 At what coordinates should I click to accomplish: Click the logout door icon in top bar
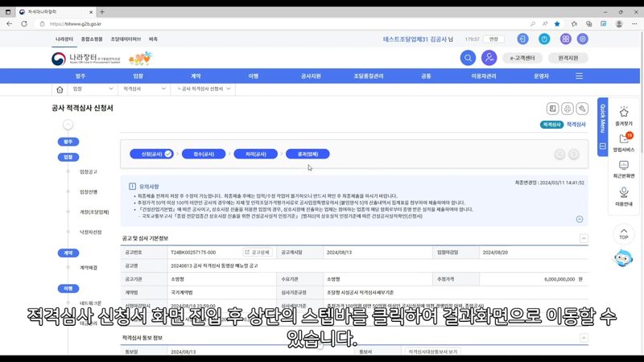click(x=522, y=39)
